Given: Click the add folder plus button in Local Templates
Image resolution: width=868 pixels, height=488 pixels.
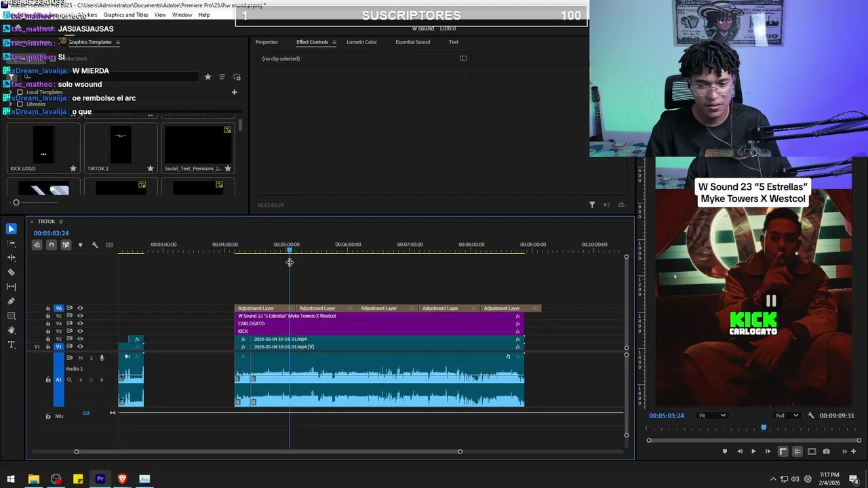Looking at the screenshot, I should click(234, 92).
